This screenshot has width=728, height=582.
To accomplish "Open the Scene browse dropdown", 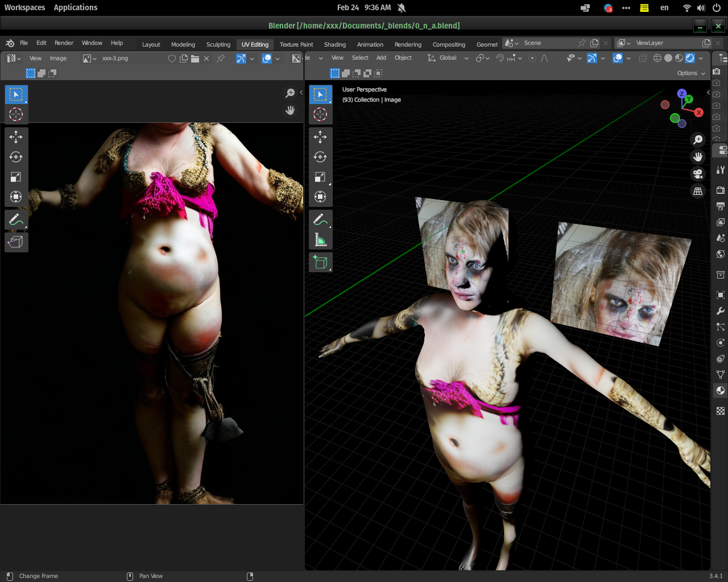I will [x=511, y=43].
